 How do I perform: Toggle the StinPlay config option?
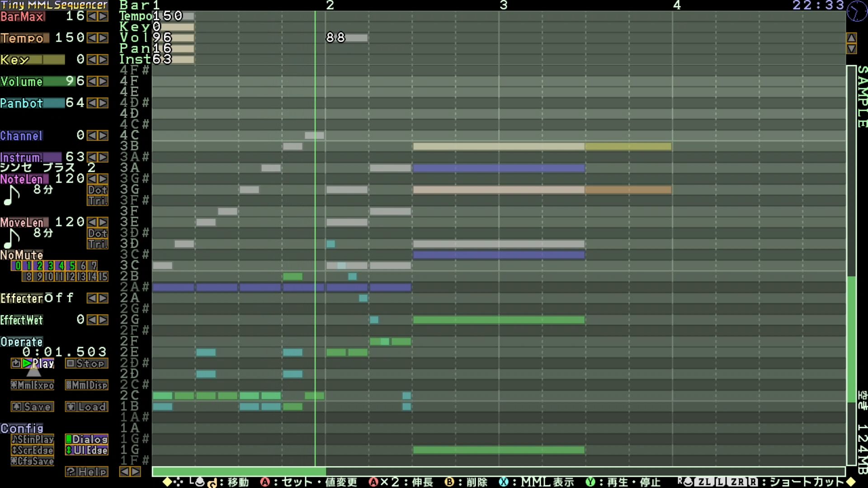tap(33, 439)
